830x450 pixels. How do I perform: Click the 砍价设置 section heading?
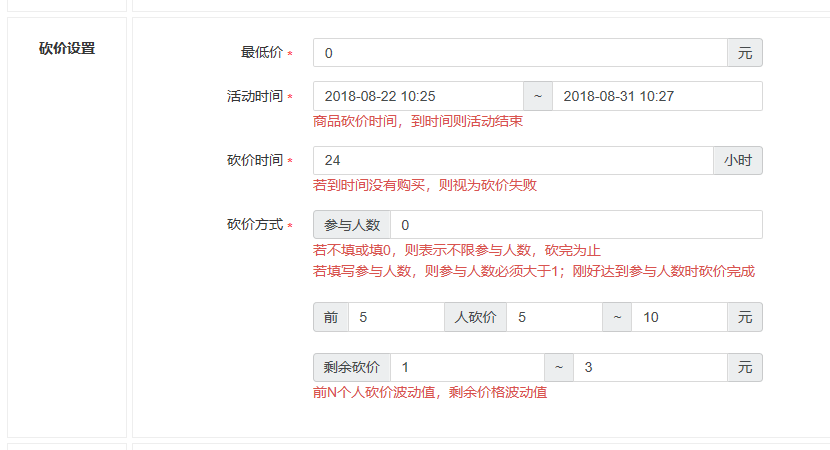pyautogui.click(x=67, y=48)
